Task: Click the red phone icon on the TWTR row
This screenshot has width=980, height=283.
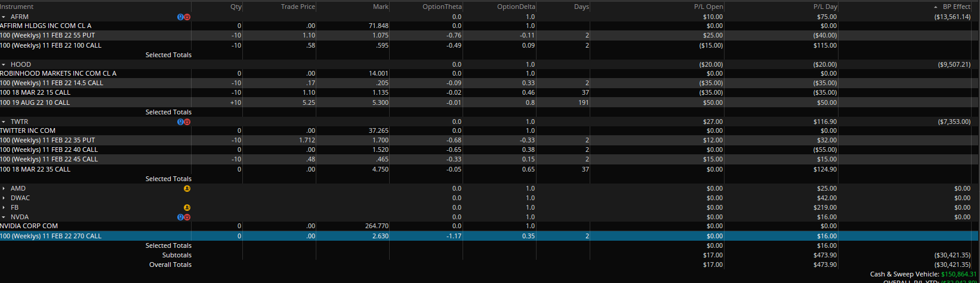Action: [187, 122]
